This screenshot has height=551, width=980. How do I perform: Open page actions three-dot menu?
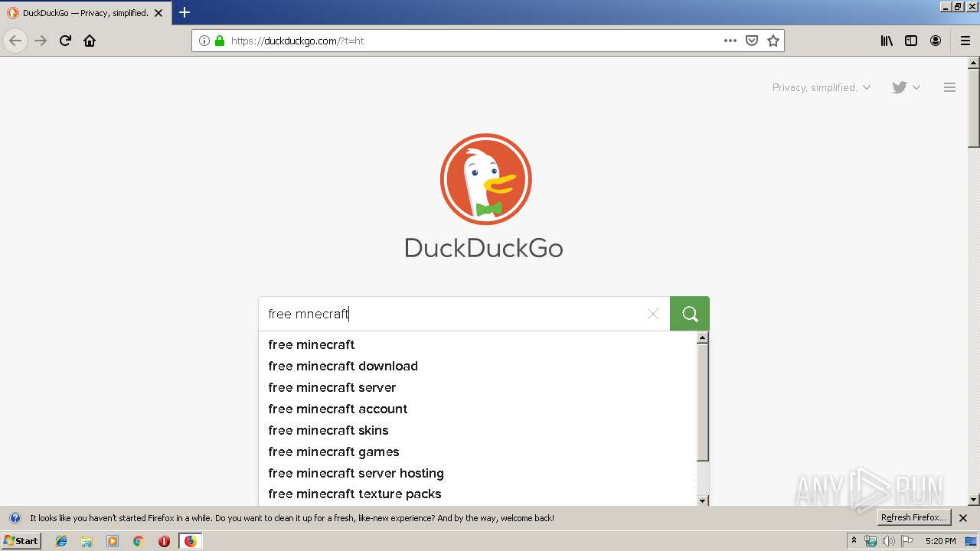click(x=730, y=41)
